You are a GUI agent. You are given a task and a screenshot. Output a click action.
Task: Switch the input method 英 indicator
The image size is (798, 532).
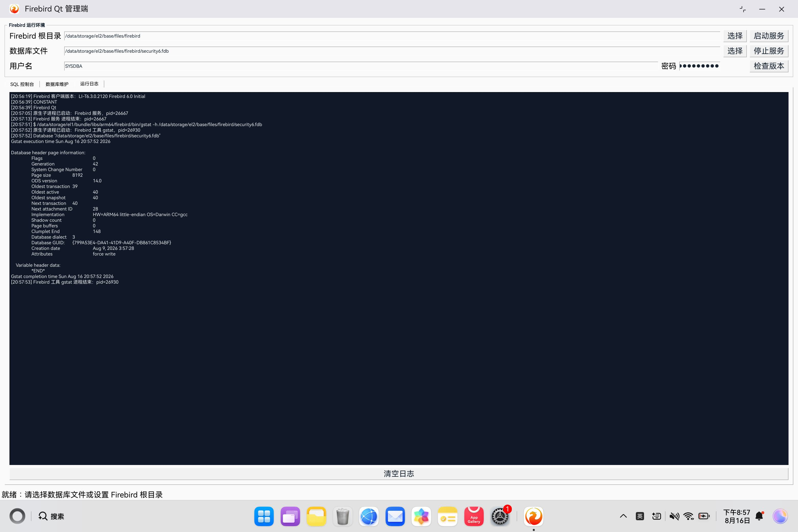(640, 516)
